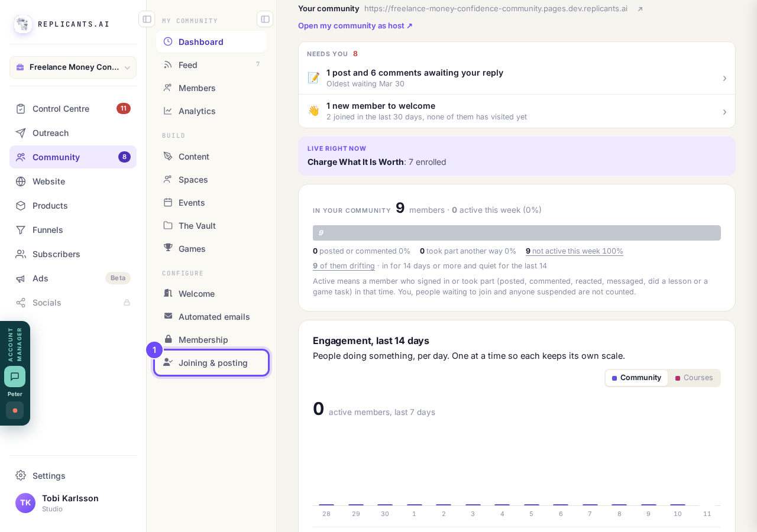Click the Feed RSS icon
This screenshot has width=757, height=532.
click(168, 65)
